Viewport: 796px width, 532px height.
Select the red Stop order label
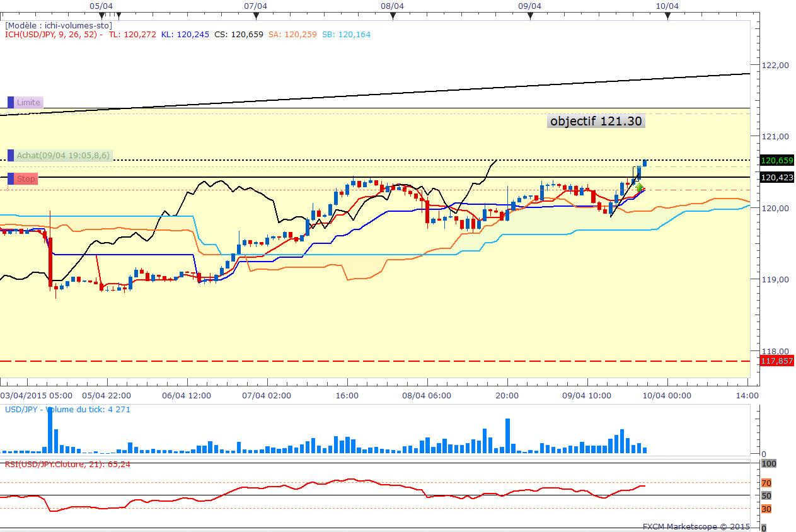click(26, 179)
